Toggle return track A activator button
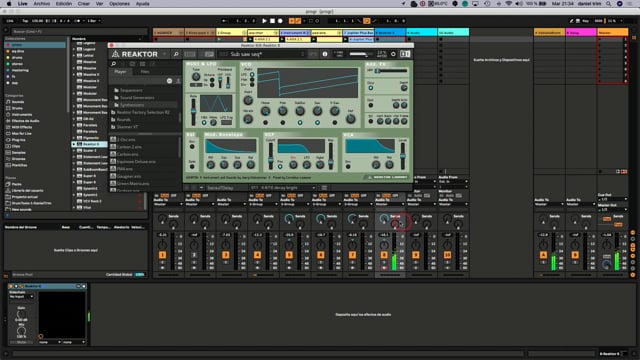 (543, 255)
